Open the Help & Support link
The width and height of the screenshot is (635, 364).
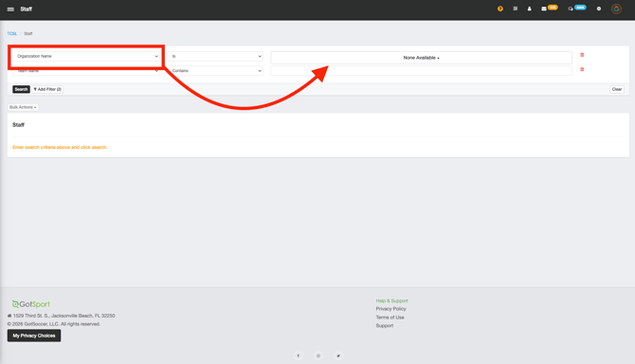coord(391,300)
